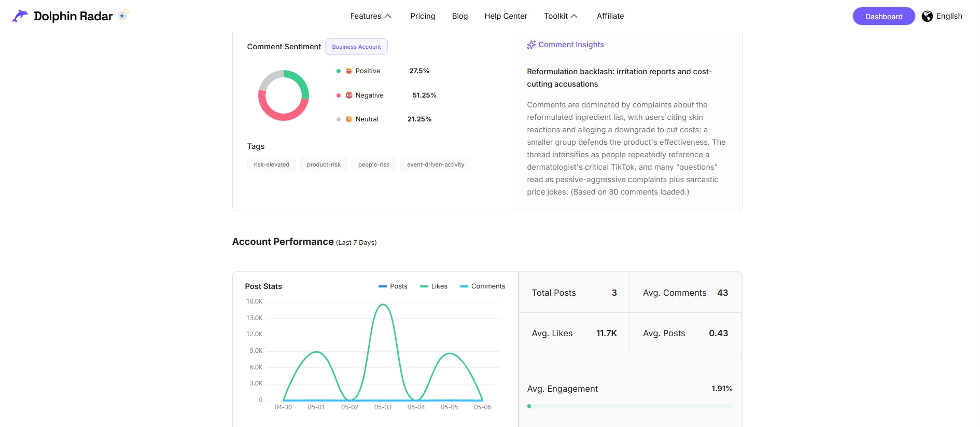Expand the Toolkit menu chevron
980x427 pixels.
click(574, 17)
